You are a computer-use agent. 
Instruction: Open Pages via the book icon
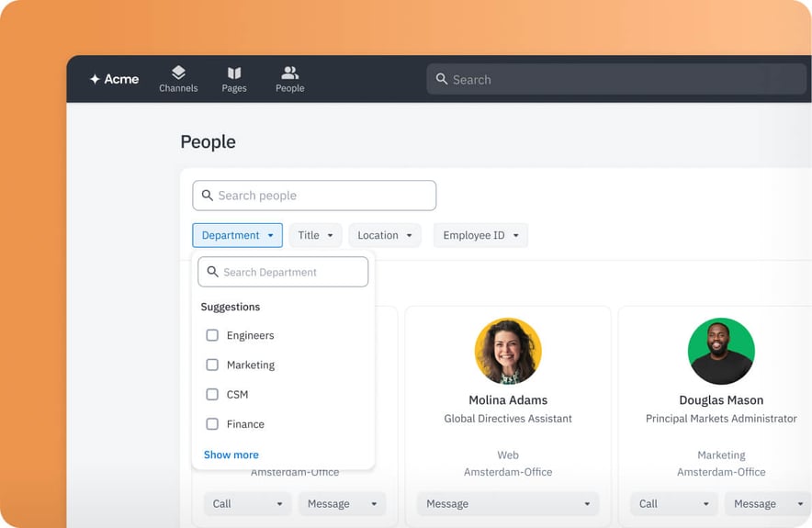pyautogui.click(x=234, y=73)
